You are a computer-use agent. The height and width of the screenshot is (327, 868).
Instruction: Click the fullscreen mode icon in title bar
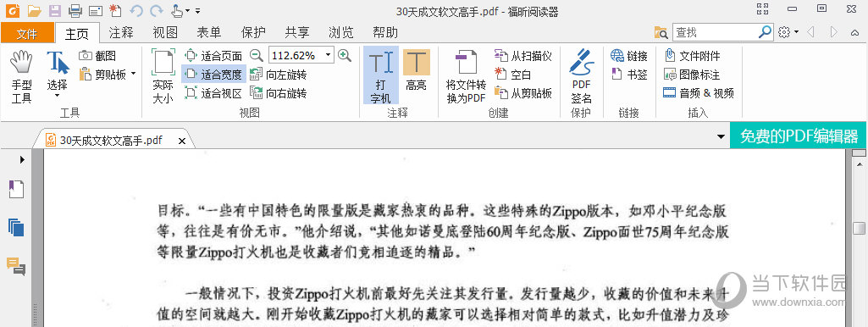[762, 8]
